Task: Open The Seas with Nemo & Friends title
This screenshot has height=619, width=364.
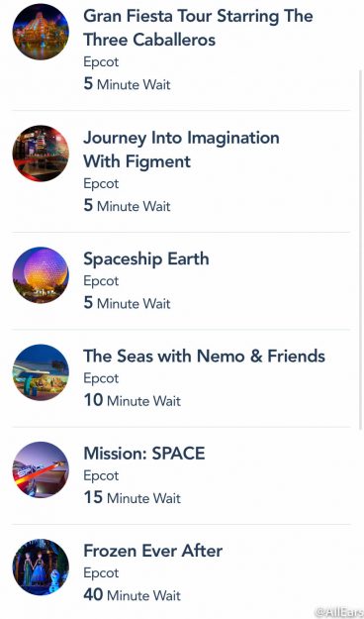Action: [205, 357]
